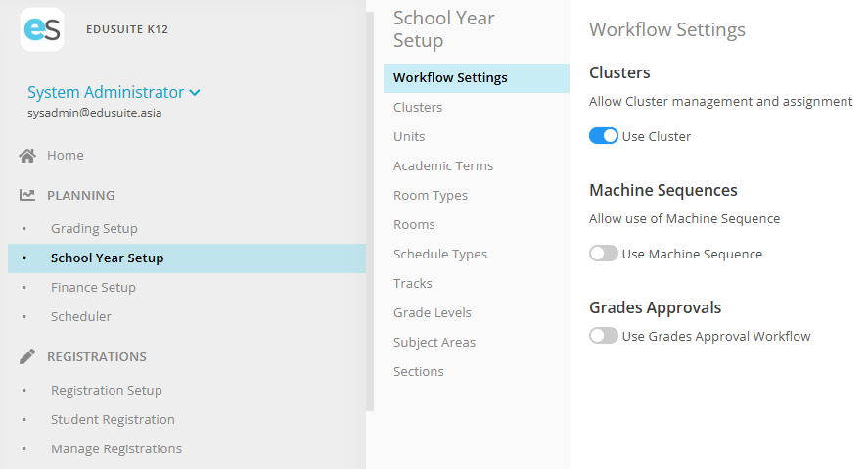Click the Registrations pencil icon
The image size is (868, 469).
[27, 356]
